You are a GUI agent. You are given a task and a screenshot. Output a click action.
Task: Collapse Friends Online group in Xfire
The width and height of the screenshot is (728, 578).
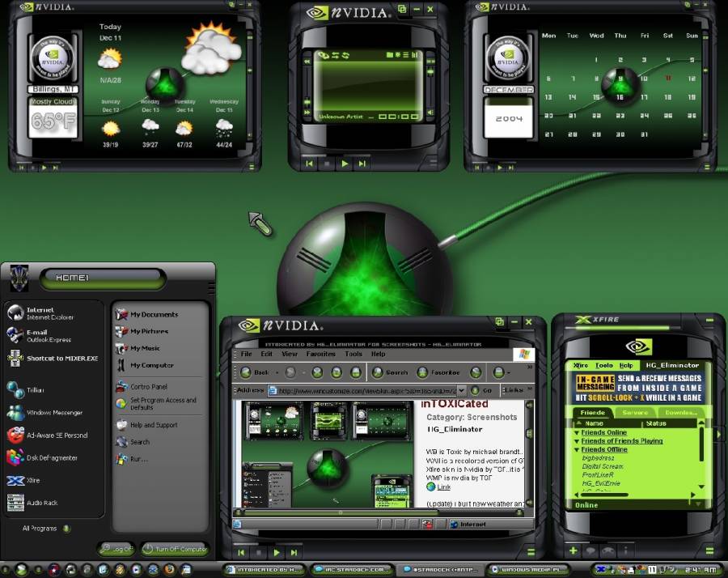577,432
